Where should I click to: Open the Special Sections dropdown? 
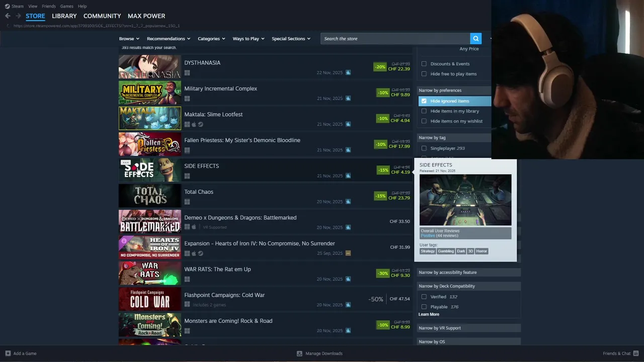291,39
